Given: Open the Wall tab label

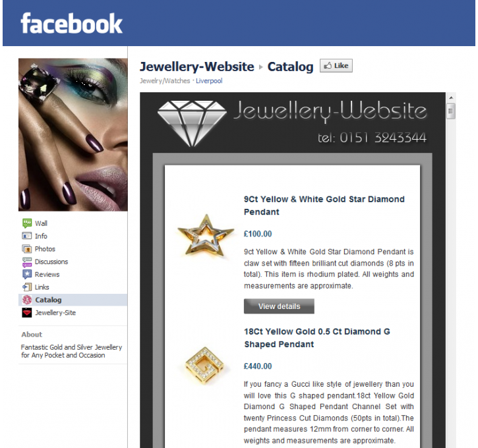Looking at the screenshot, I should pyautogui.click(x=41, y=223).
